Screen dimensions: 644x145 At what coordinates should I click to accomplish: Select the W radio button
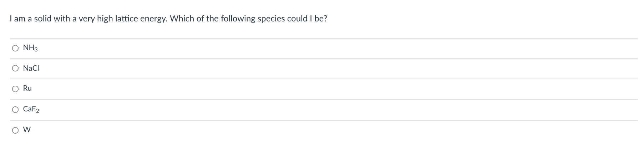15,130
